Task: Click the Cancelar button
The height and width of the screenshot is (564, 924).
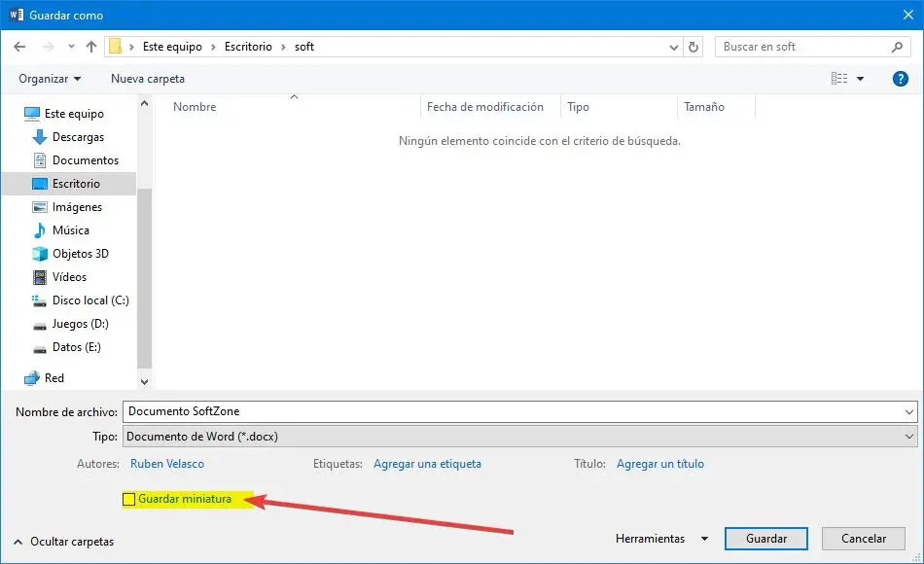Action: pyautogui.click(x=864, y=539)
